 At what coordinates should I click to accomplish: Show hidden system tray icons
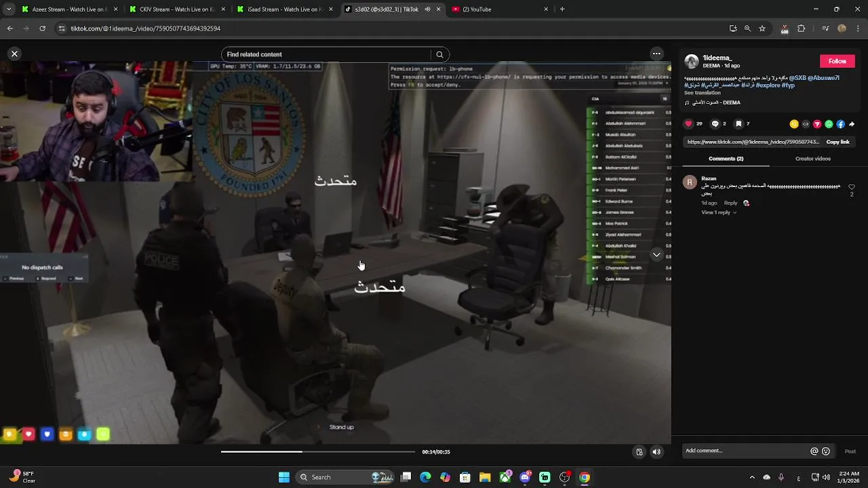(751, 477)
